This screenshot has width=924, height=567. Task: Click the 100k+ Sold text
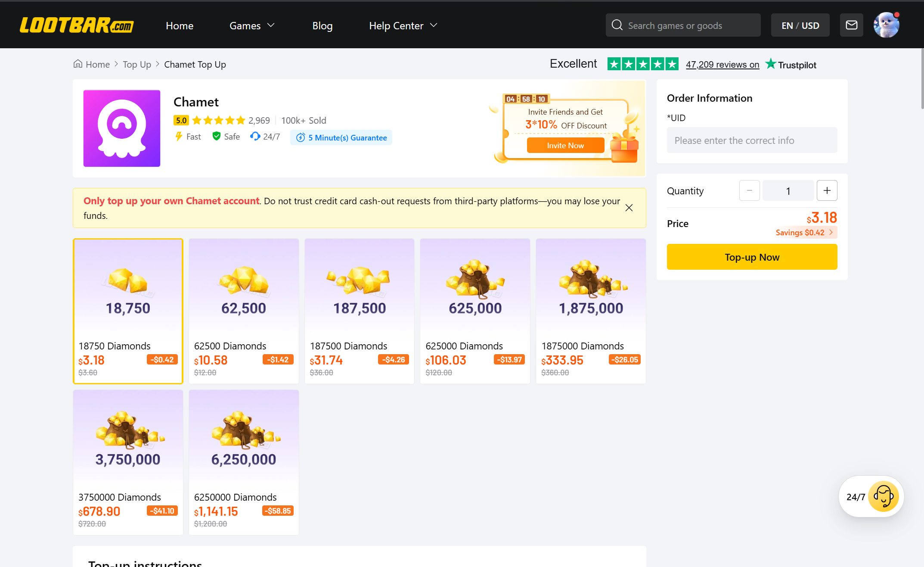pyautogui.click(x=304, y=120)
